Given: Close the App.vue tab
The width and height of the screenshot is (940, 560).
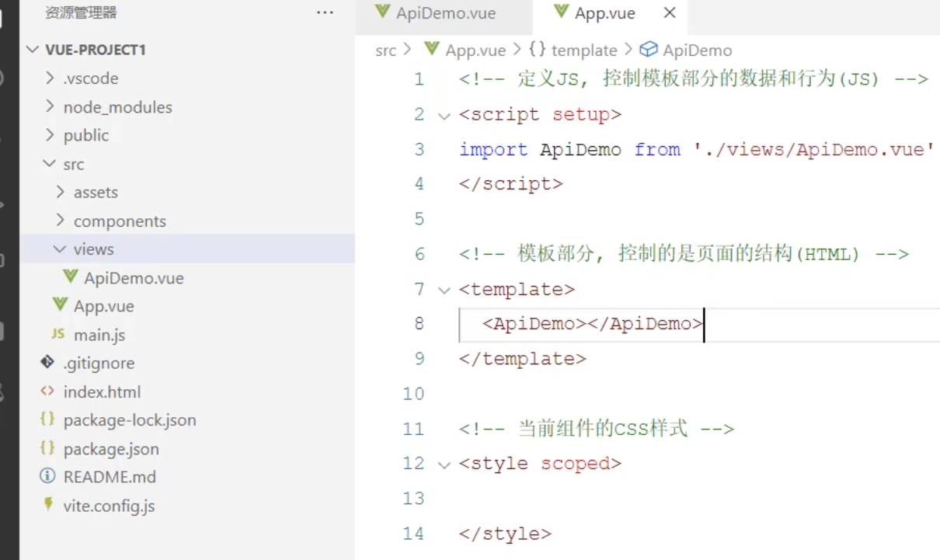Looking at the screenshot, I should tap(670, 12).
